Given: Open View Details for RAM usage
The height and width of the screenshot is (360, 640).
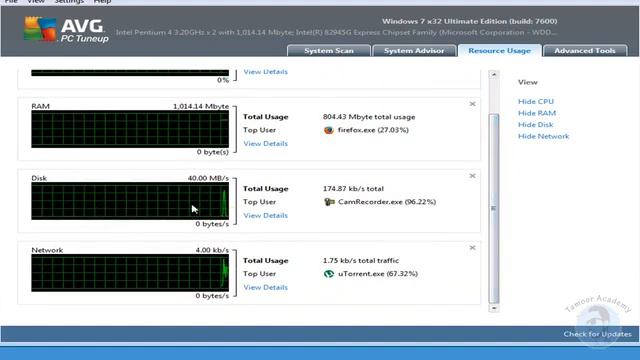Looking at the screenshot, I should click(266, 144).
